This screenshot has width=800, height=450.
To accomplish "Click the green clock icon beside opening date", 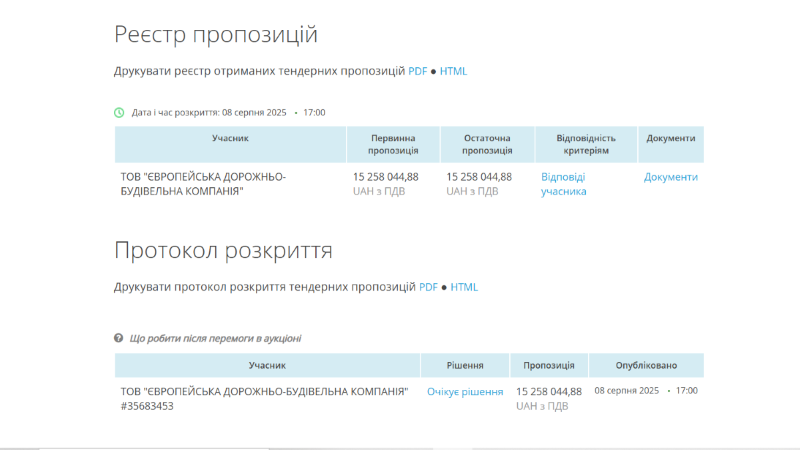I will click(119, 113).
